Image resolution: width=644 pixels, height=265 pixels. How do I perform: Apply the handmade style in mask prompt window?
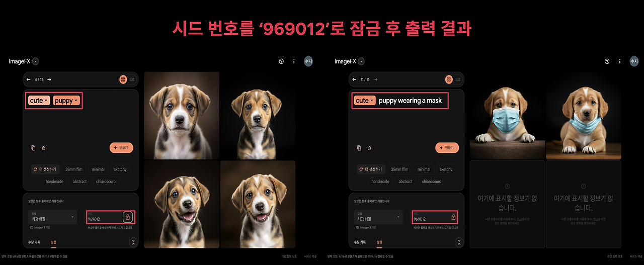[x=380, y=182]
